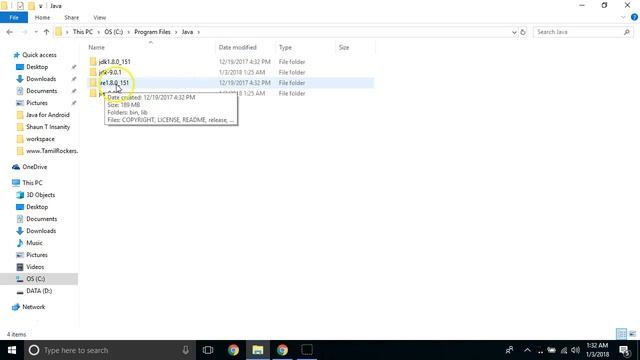Sort by Date modified column header
Viewport: 640px width, 360px height.
(x=238, y=47)
